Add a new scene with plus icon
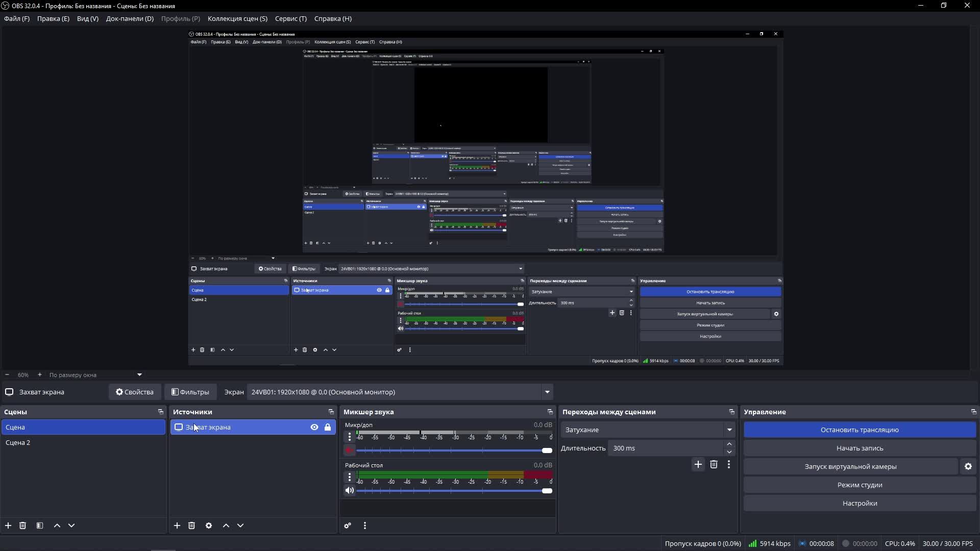This screenshot has height=551, width=980. 8,525
